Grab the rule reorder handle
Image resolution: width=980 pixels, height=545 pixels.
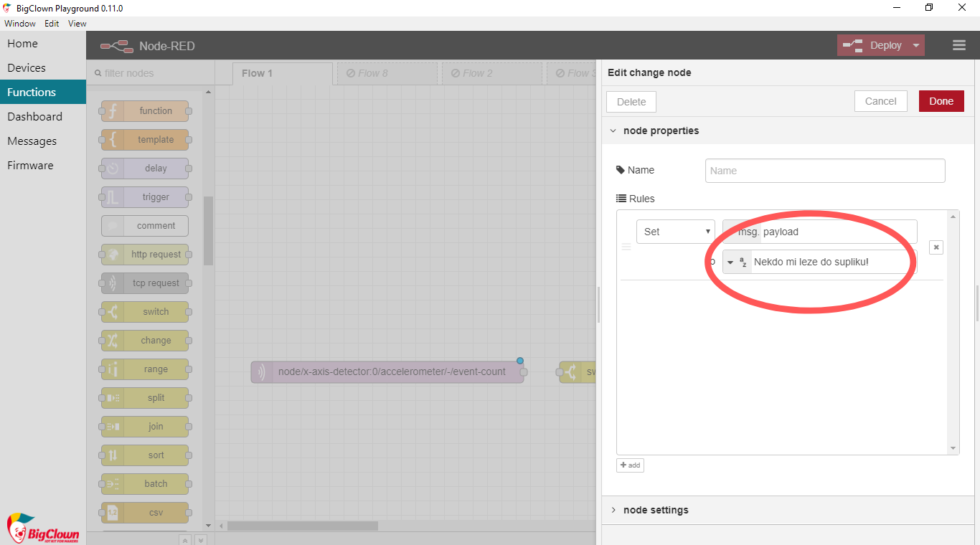click(626, 247)
